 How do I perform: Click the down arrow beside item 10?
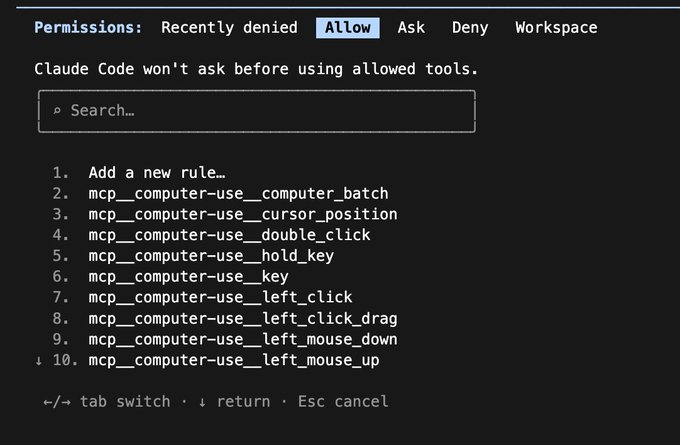(39, 360)
